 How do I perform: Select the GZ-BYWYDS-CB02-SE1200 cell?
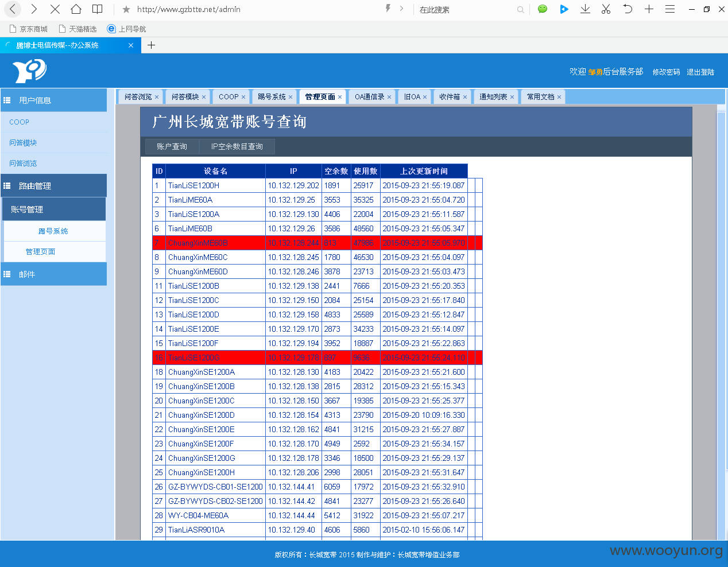pyautogui.click(x=215, y=501)
